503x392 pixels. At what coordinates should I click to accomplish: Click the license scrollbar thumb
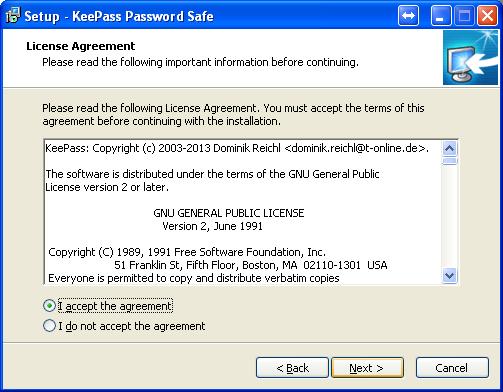450,161
